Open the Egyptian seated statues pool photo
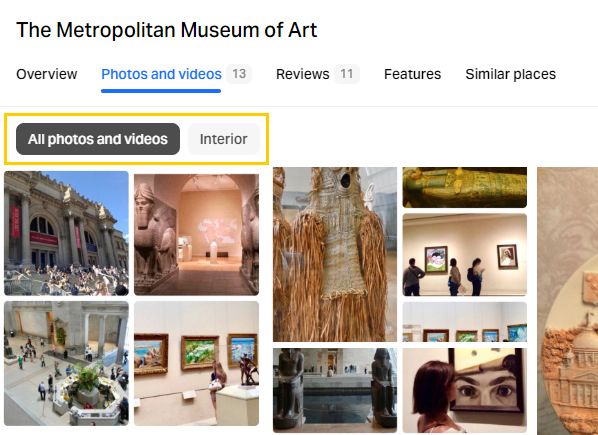This screenshot has height=435, width=598. tap(335, 390)
